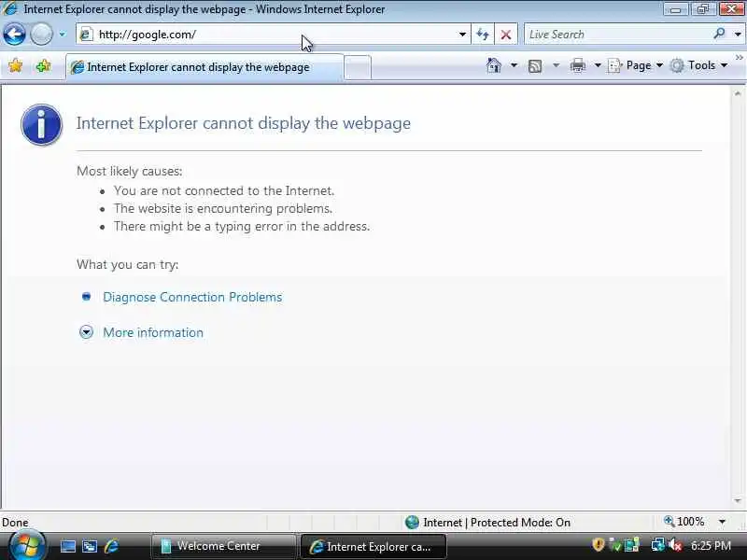The height and width of the screenshot is (560, 747).
Task: Click the Switch between windows icon
Action: (x=90, y=546)
